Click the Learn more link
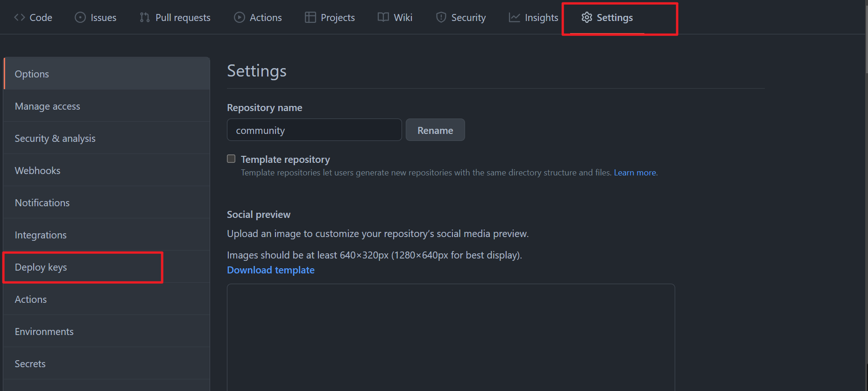Viewport: 868px width, 391px height. click(x=635, y=173)
